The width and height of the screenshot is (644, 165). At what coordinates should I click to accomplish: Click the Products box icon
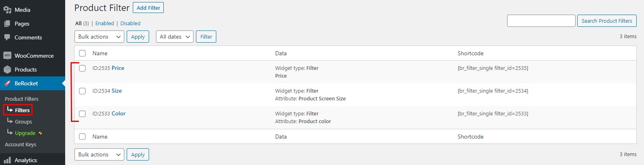pyautogui.click(x=7, y=69)
